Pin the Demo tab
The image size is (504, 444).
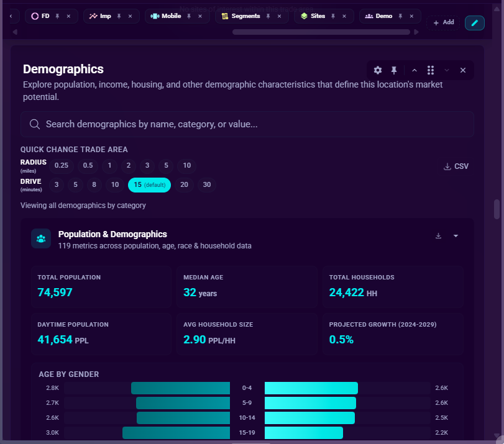tap(400, 16)
